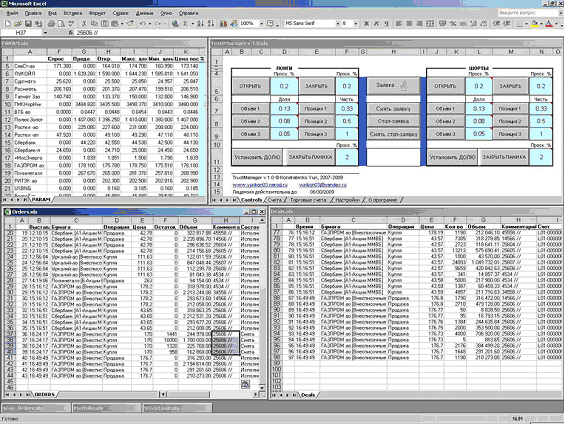Sort descending with the Z-A icon
The width and height of the screenshot is (564, 439).
point(211,24)
